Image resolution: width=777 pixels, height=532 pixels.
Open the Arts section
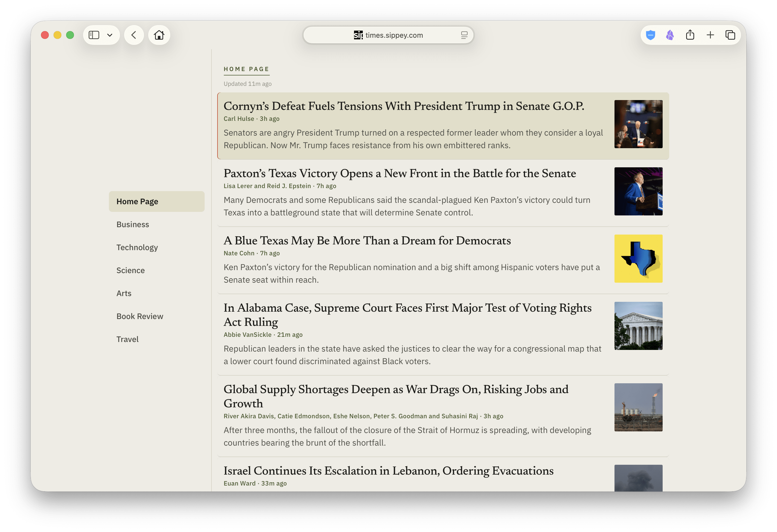point(124,293)
